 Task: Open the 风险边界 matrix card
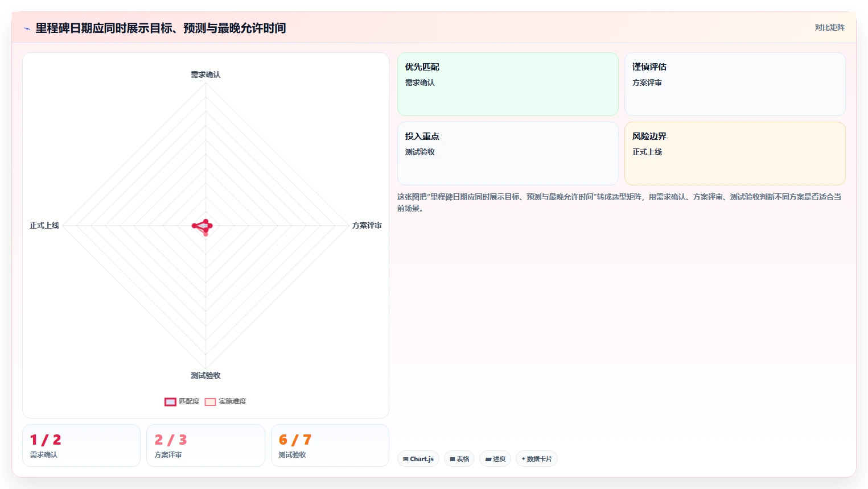[x=735, y=154]
